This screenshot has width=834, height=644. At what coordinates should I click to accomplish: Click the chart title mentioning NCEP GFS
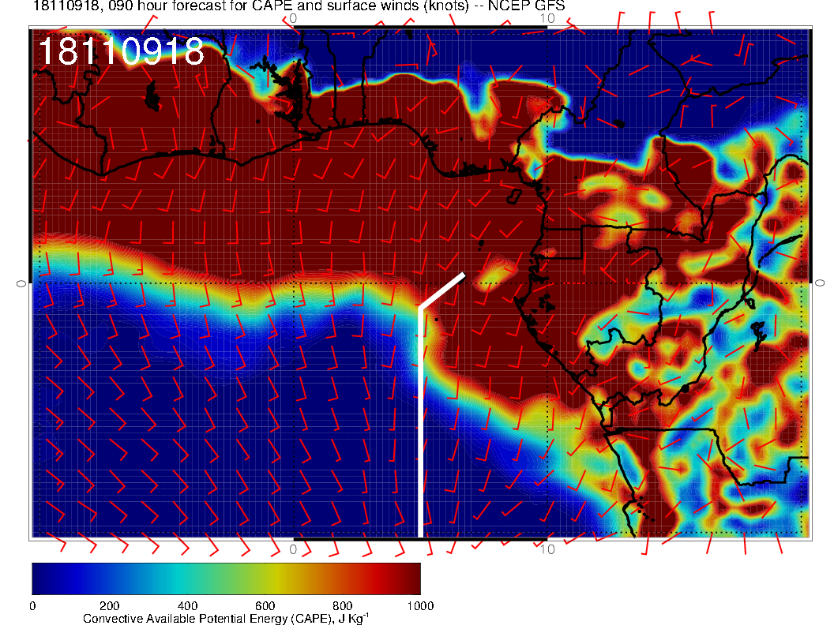[x=299, y=6]
